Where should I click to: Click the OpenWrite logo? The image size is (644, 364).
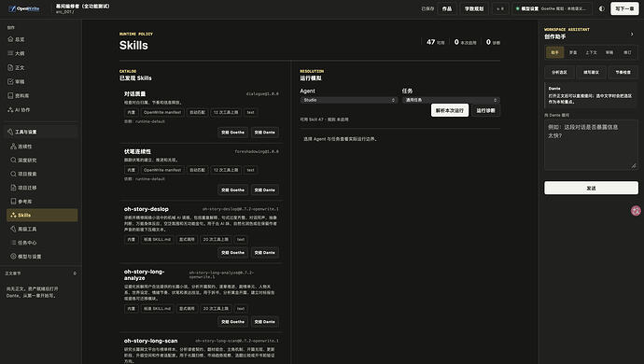pos(24,8)
